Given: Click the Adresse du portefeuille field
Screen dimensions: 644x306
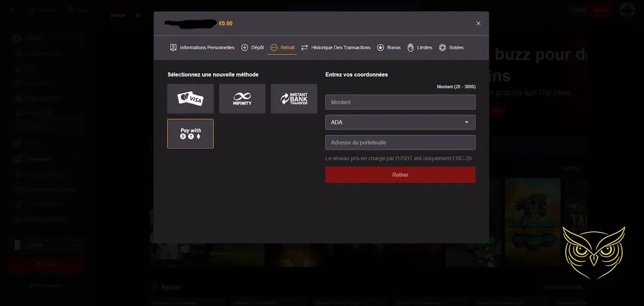Looking at the screenshot, I should pos(400,143).
